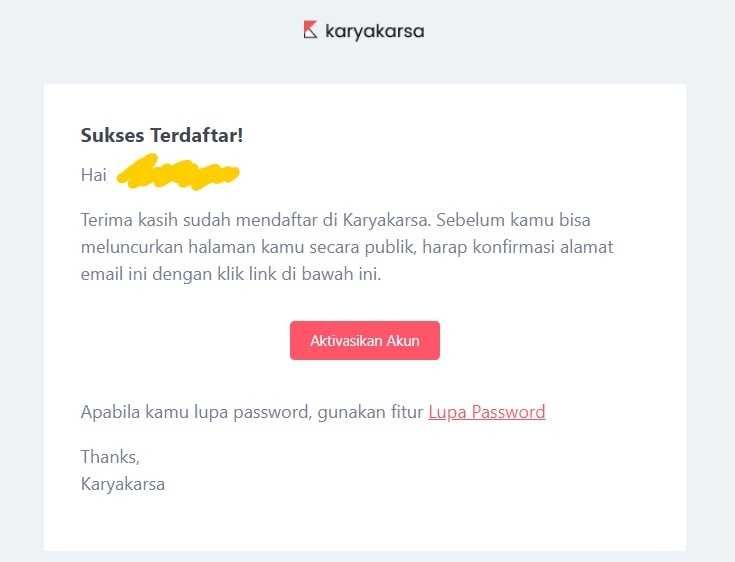
Task: Click the Sukses Terdaftar! heading
Action: (161, 135)
